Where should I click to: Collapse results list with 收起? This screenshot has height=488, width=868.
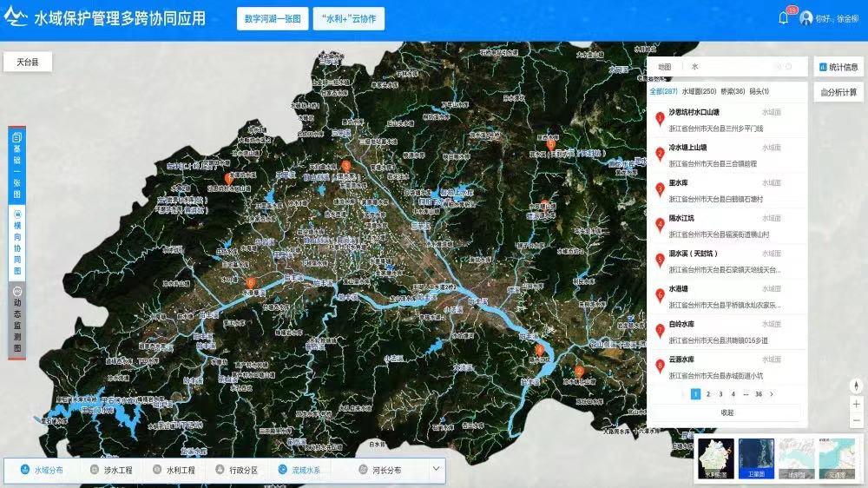pos(727,412)
